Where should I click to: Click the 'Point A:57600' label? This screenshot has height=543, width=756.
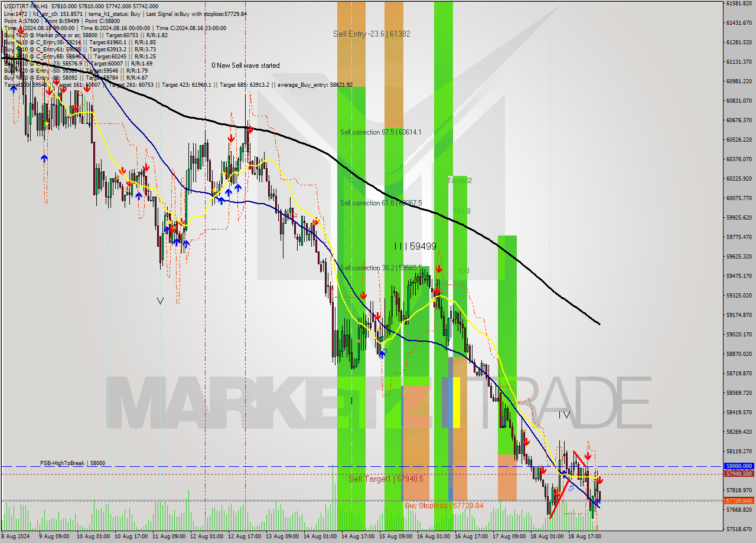23,21
